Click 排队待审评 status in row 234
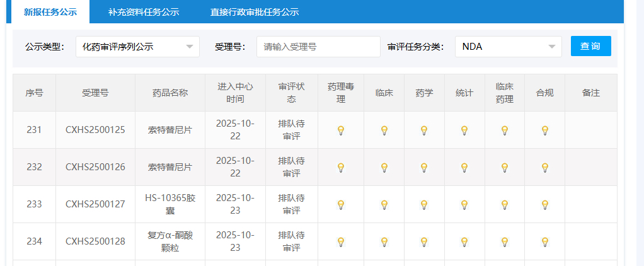The image size is (644, 266). [x=292, y=241]
